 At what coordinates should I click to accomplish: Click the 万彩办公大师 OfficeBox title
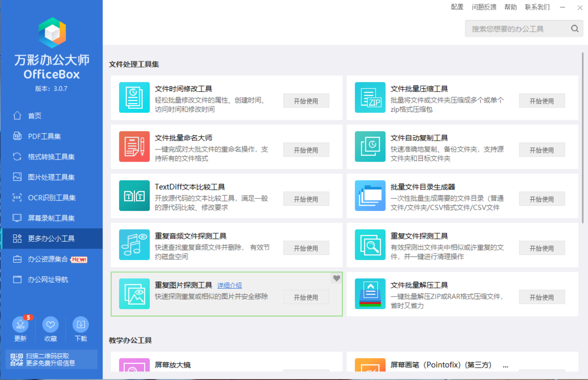[52, 67]
